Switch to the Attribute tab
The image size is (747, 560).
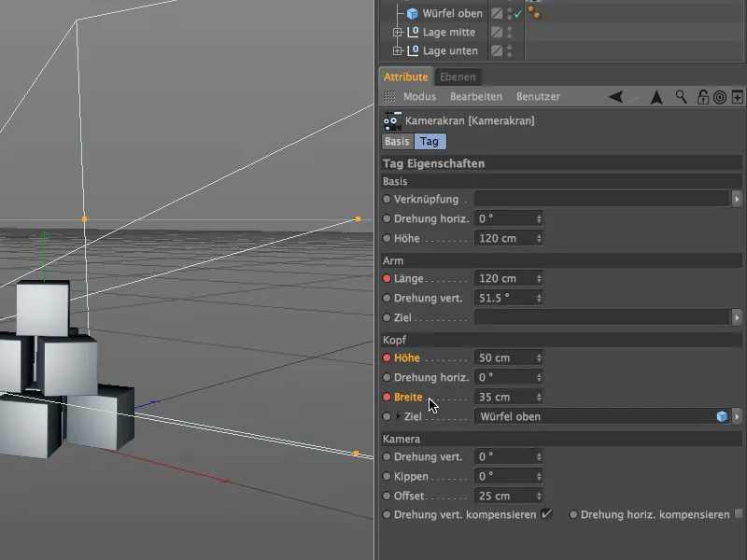(x=405, y=77)
